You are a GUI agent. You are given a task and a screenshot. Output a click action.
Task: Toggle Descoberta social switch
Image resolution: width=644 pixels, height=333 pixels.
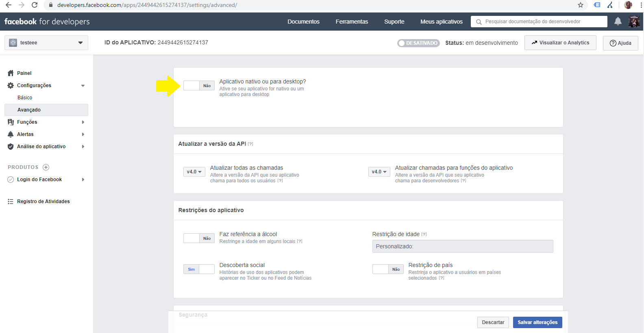click(199, 269)
